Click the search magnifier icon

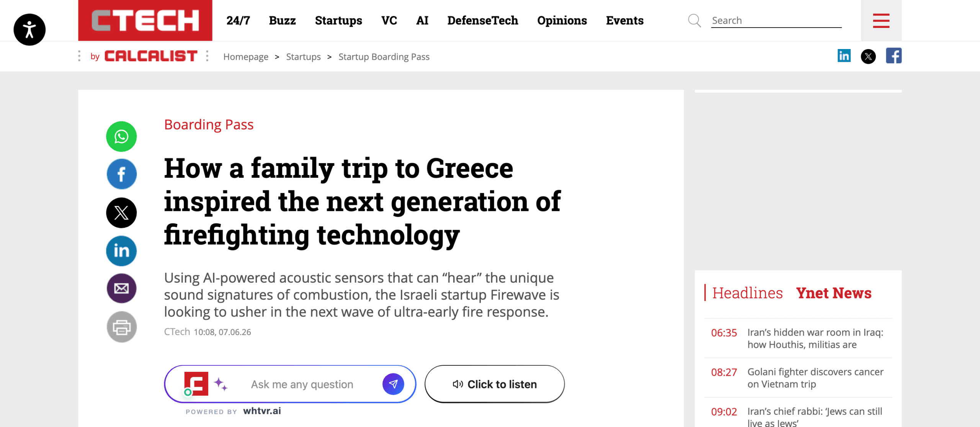point(694,20)
